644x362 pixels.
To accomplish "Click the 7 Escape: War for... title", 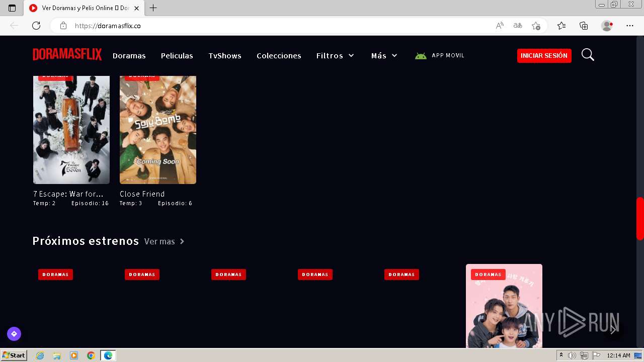I will click(x=68, y=194).
